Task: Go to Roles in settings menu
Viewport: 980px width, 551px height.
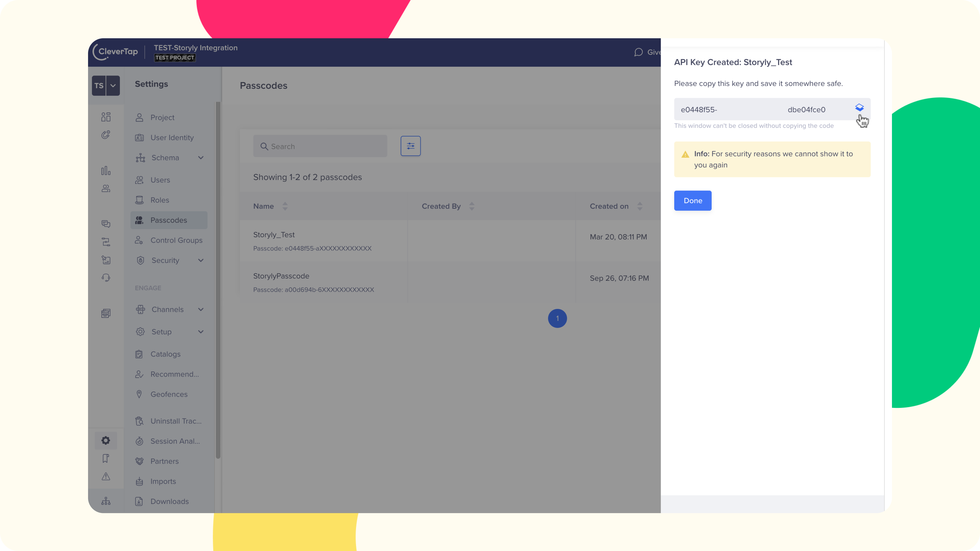Action: [160, 200]
